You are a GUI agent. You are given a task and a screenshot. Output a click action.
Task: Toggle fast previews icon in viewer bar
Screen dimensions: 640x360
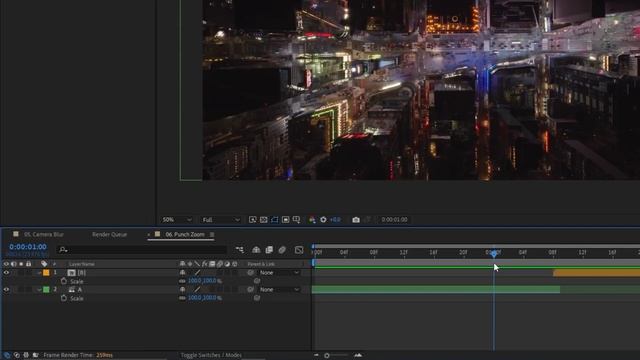click(x=253, y=220)
